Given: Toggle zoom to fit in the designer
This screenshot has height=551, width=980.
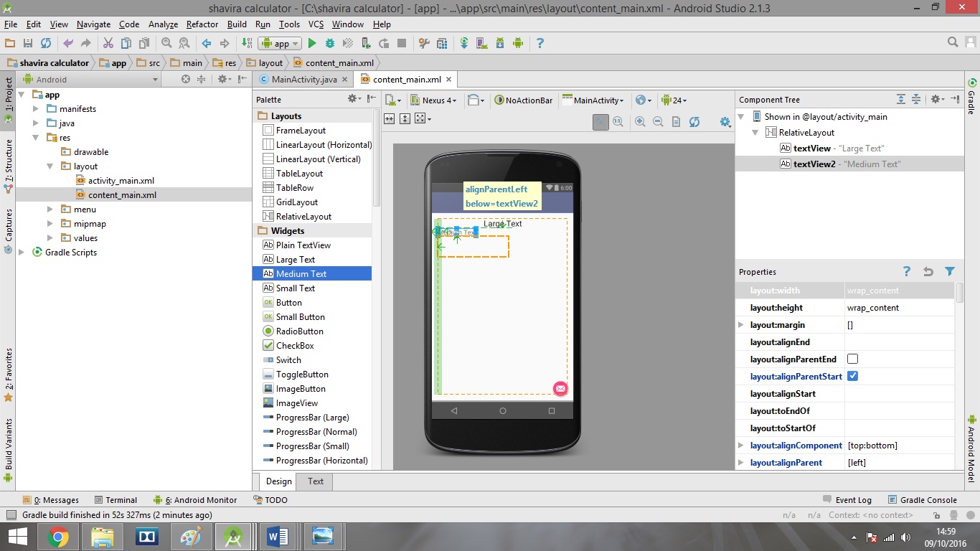Looking at the screenshot, I should tap(600, 122).
